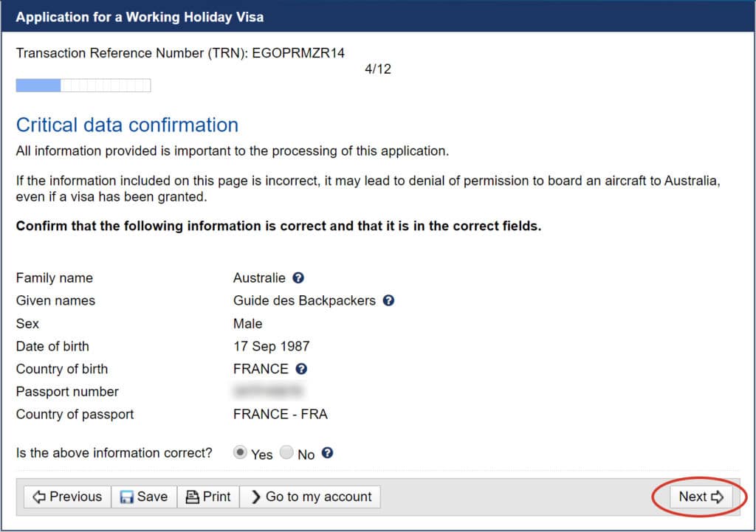
Task: Click right arrow icon on Next
Action: coord(718,497)
